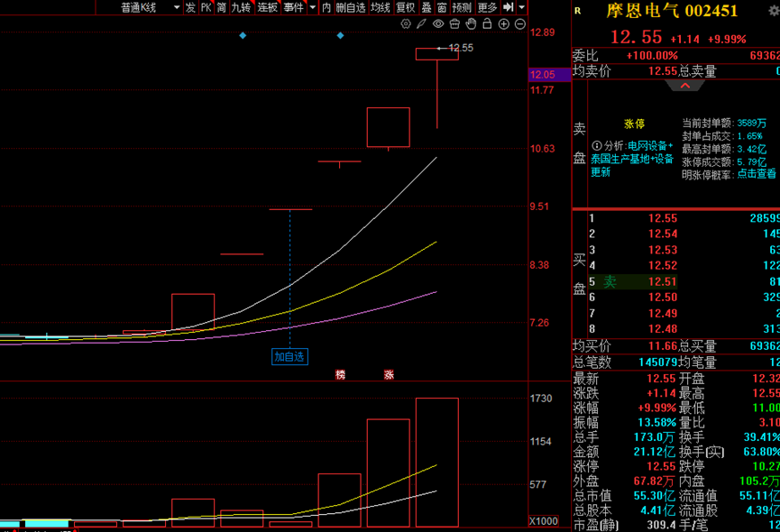Screen dimensions: 780x532
Task: Expand dropdown arrow at toolbar end
Action: pos(521,7)
